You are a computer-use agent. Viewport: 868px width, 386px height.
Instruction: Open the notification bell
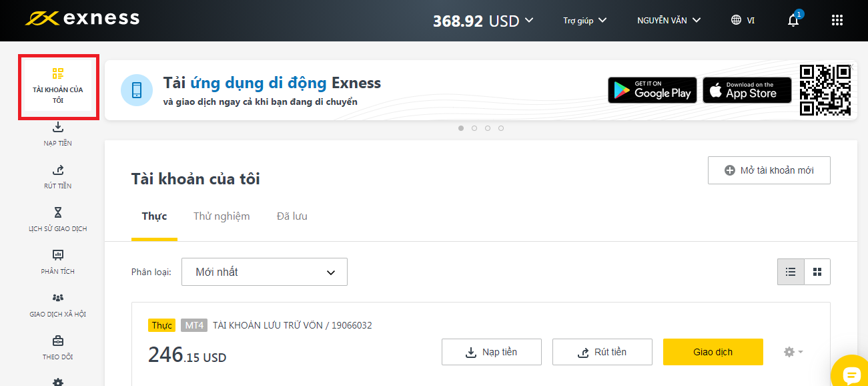(x=793, y=20)
